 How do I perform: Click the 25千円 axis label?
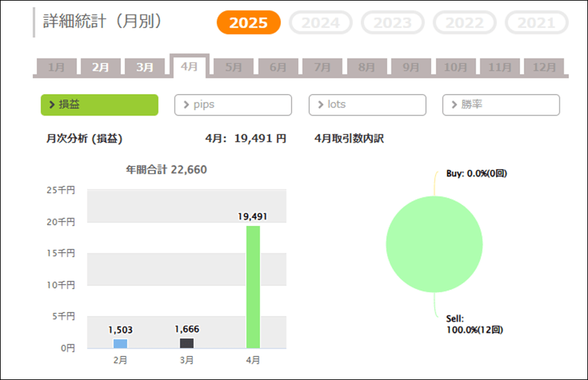[61, 190]
